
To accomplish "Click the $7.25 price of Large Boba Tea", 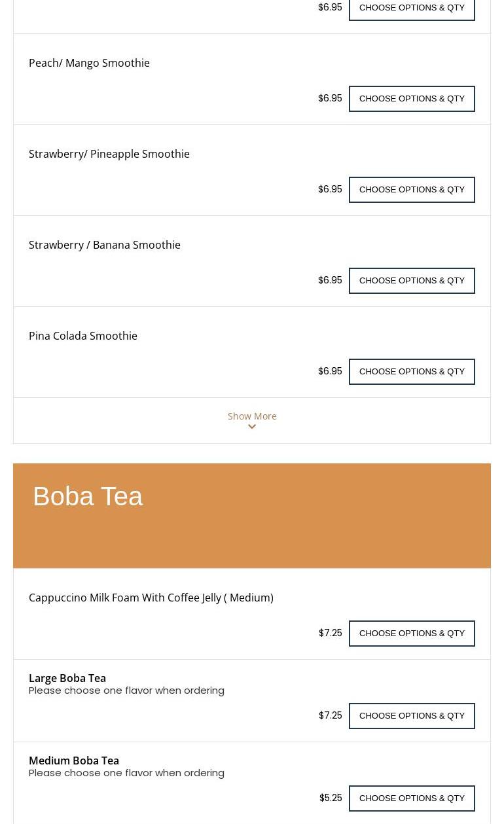I will coord(331,715).
